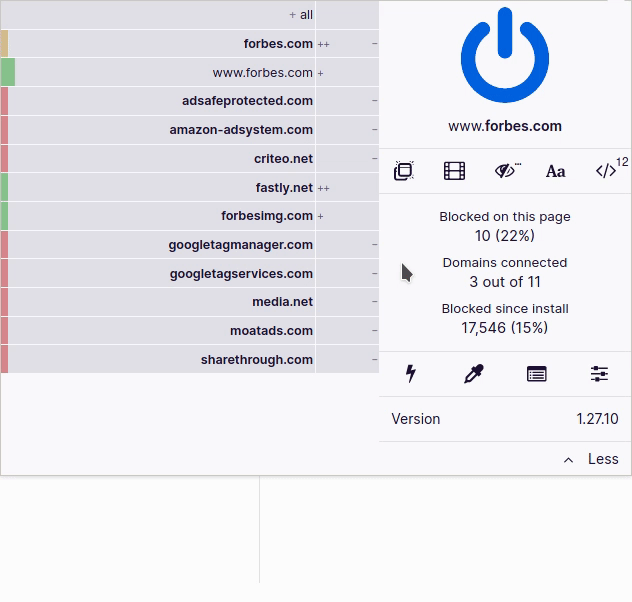The image size is (632, 602).
Task: Click red swatch beside sharethrough.com
Action: tap(4, 359)
